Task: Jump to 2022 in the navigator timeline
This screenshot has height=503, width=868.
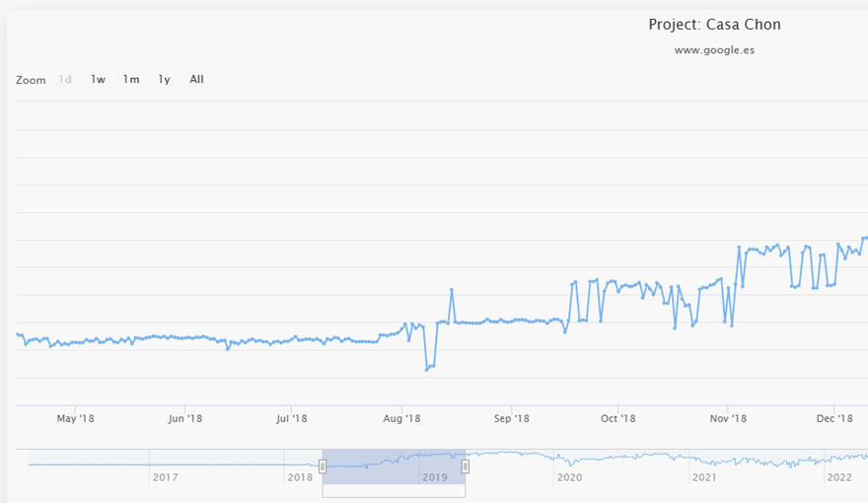Action: coord(839,477)
